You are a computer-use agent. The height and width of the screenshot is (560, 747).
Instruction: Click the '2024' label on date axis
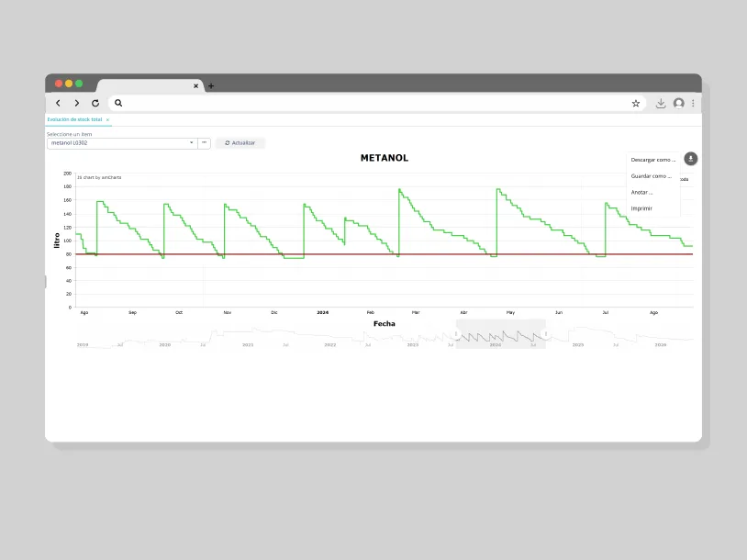point(322,313)
